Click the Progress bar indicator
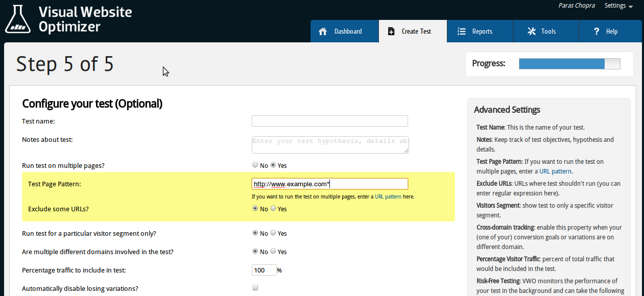The width and height of the screenshot is (644, 296). pyautogui.click(x=569, y=64)
